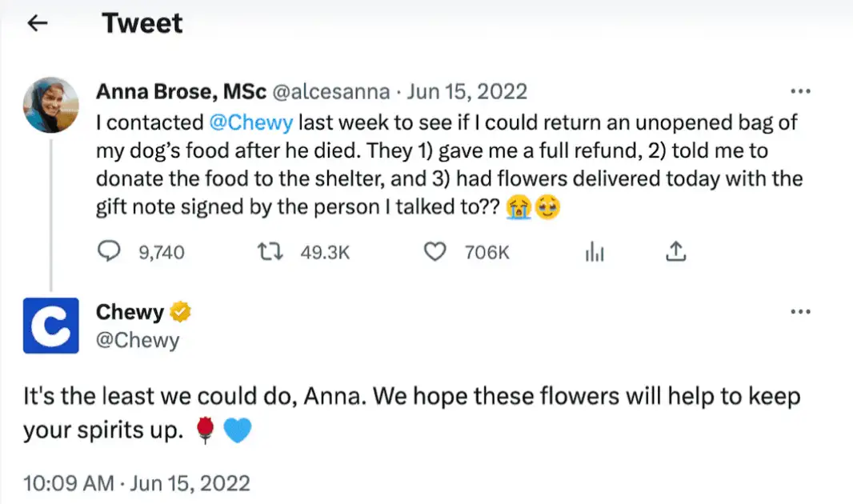View tweet analytics bar chart icon
This screenshot has width=853, height=504.
point(595,253)
